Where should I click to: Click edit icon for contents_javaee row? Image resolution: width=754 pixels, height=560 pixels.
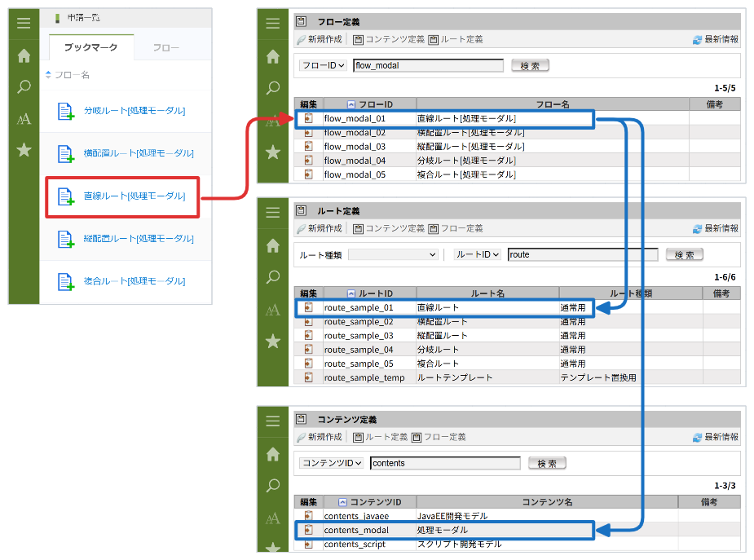309,515
